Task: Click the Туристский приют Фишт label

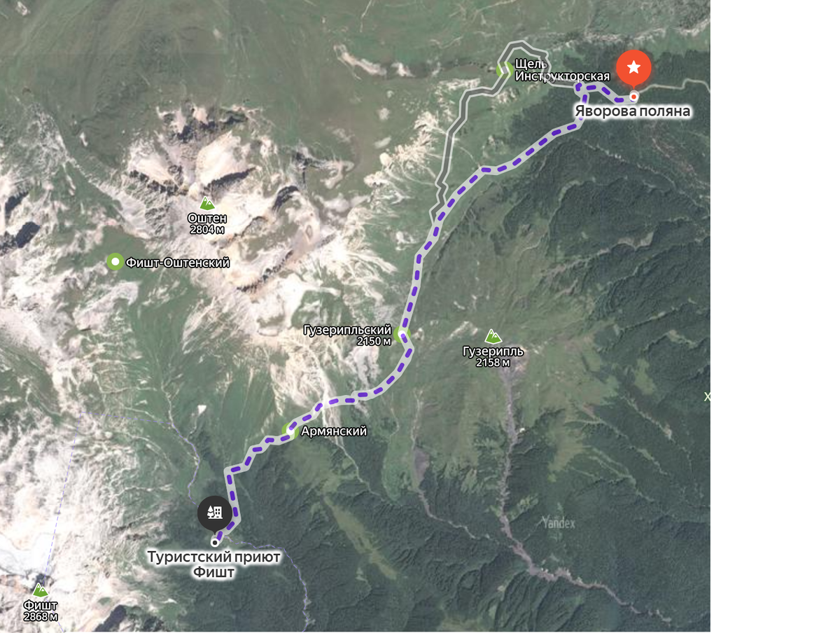Action: coord(213,564)
